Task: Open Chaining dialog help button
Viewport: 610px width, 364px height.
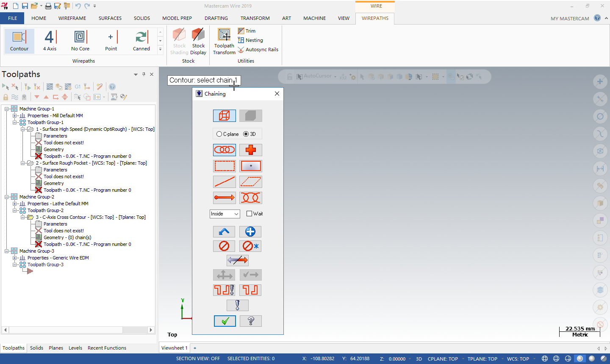Action: coord(251,321)
